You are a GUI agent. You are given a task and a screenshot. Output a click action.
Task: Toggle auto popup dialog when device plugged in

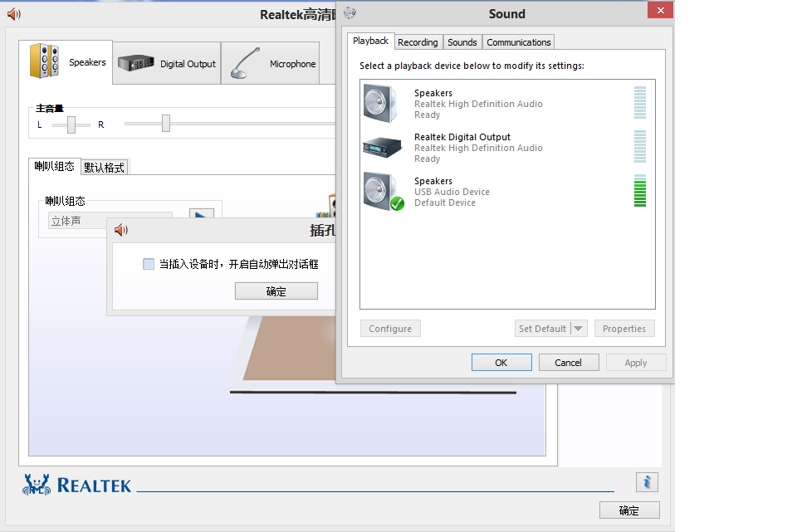click(149, 264)
